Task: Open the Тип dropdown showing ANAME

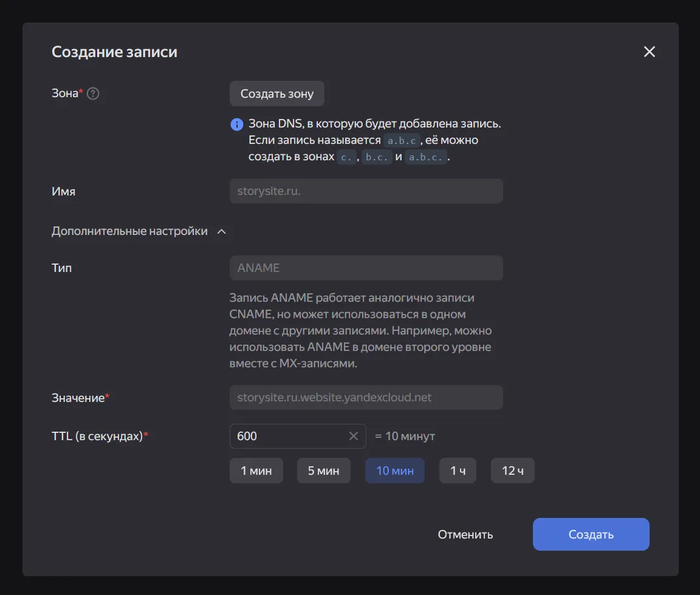Action: (366, 268)
